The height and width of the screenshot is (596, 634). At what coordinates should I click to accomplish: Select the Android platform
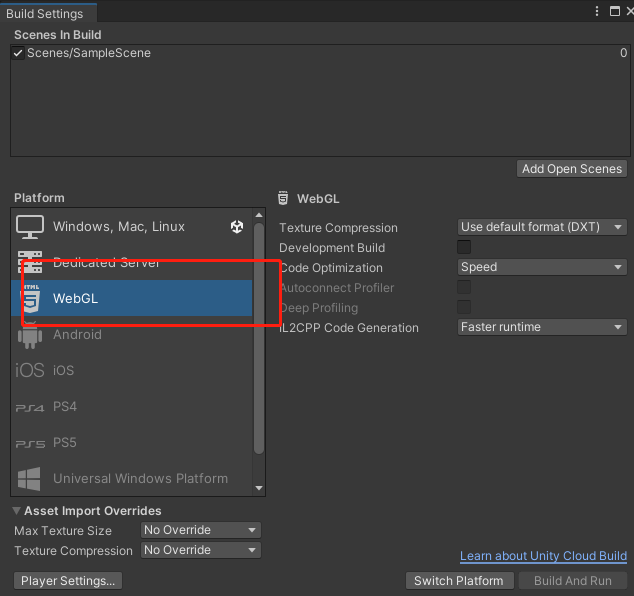(x=131, y=334)
